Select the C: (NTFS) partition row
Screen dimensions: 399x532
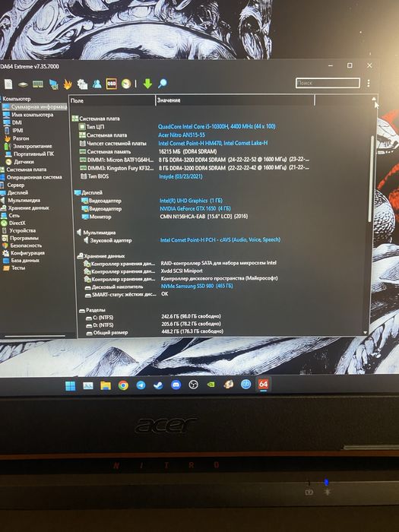[x=153, y=317]
